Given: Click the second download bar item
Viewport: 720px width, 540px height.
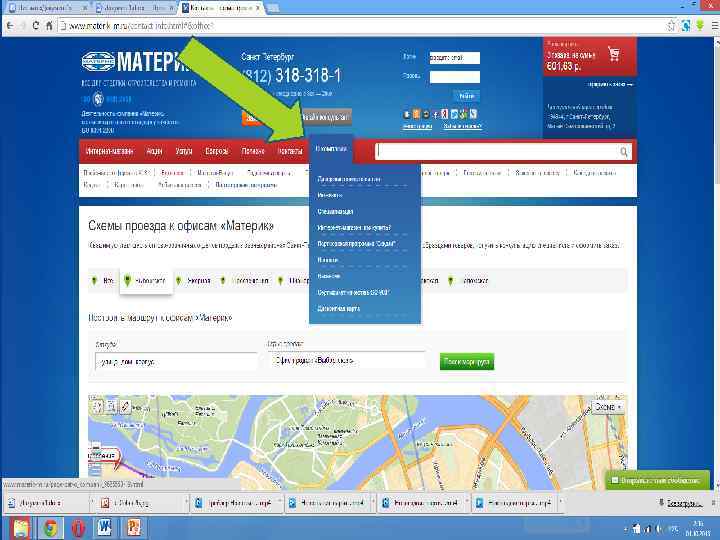Looking at the screenshot, I should [x=142, y=503].
